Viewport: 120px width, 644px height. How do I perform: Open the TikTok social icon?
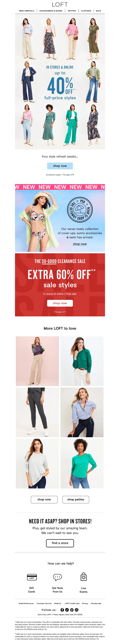[67, 610]
